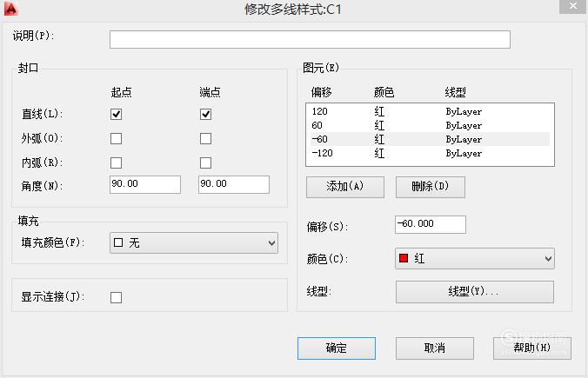Uncheck 直线 端点 checkbox
Image resolution: width=588 pixels, height=378 pixels.
pyautogui.click(x=205, y=114)
